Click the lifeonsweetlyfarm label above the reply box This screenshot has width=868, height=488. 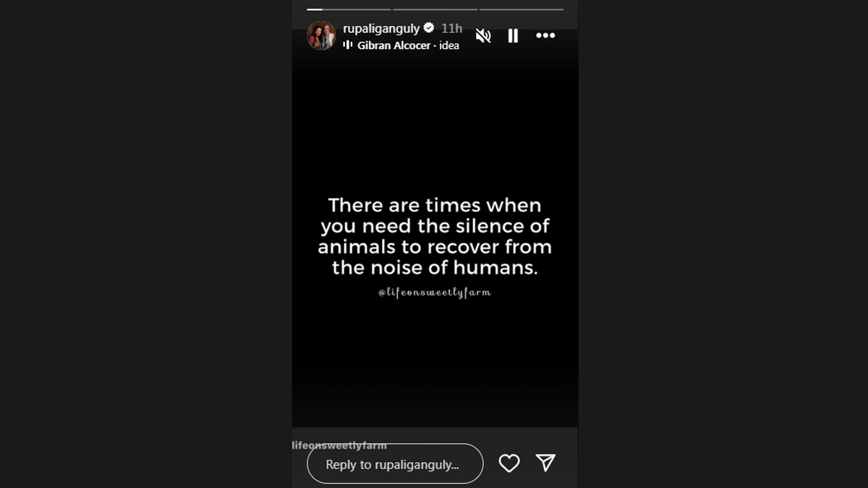click(340, 445)
